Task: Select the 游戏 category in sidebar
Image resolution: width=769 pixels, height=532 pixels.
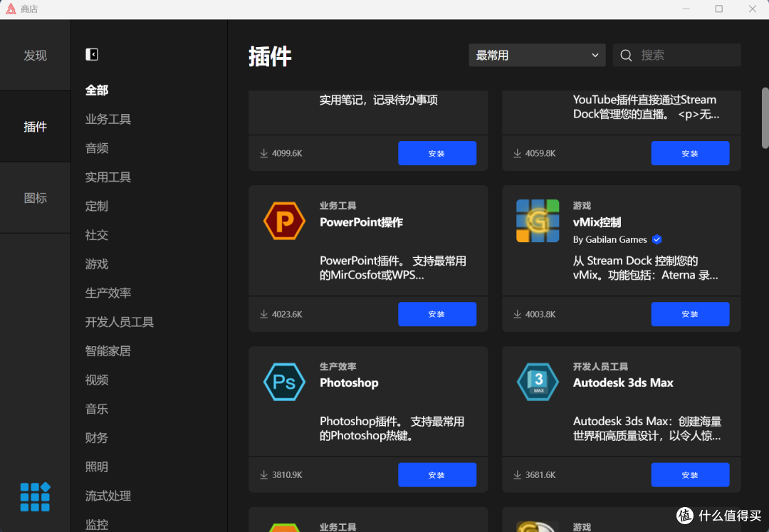Action: (97, 264)
